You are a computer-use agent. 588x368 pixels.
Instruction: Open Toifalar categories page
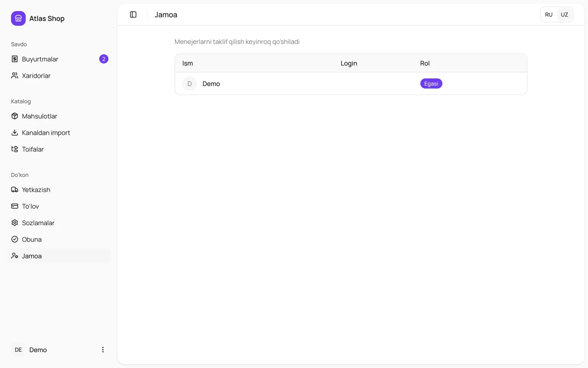coord(59,149)
